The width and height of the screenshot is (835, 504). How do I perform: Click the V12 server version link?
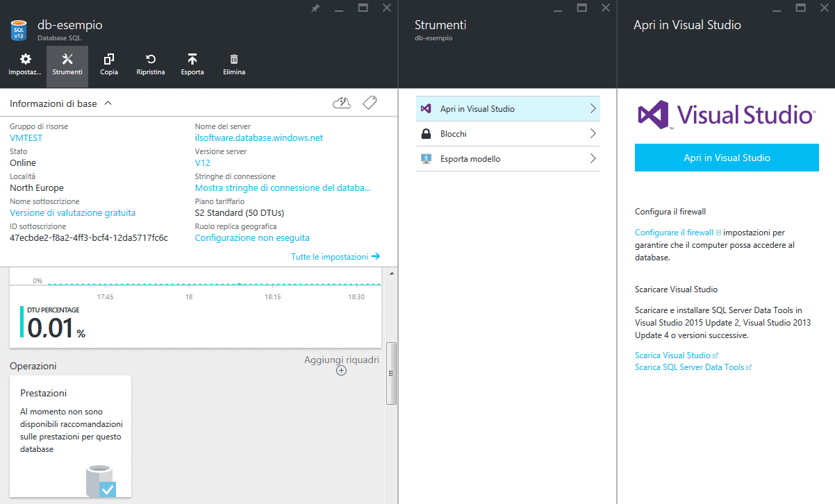(202, 162)
